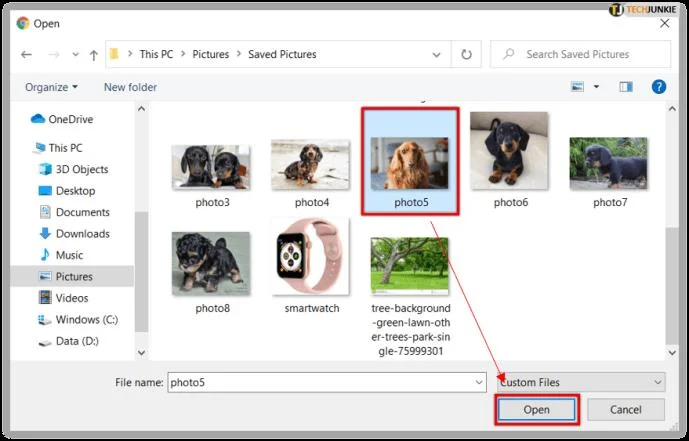Viewport: 689px width, 441px height.
Task: Go up one folder level arrow
Action: point(93,55)
